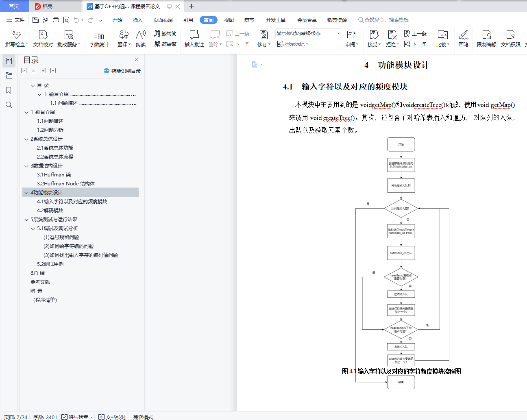
Task: Open 字数统计 word count
Action: (99, 39)
